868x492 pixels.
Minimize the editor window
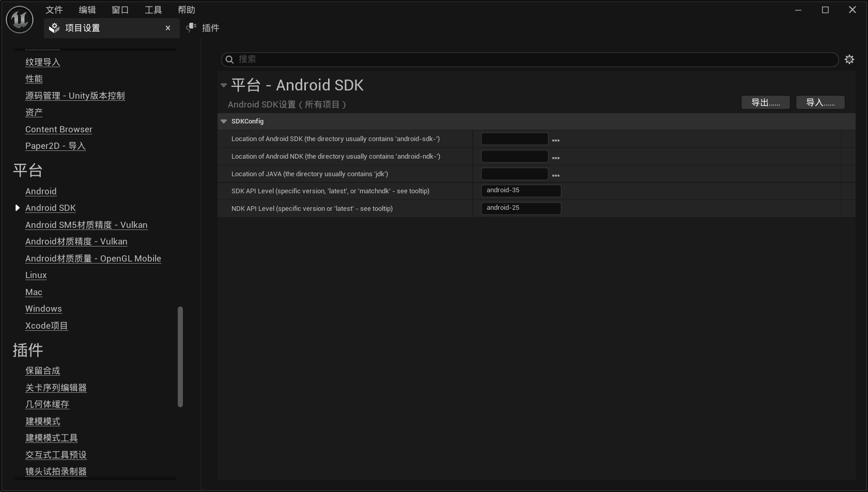[798, 10]
